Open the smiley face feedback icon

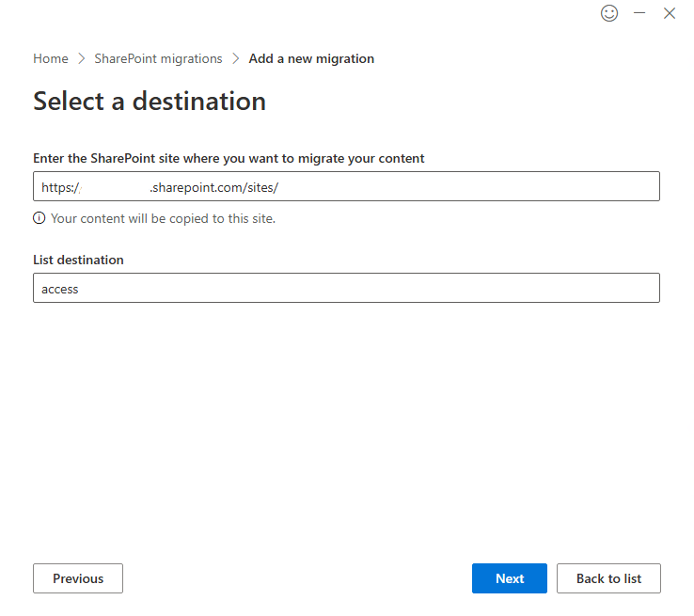[x=609, y=13]
